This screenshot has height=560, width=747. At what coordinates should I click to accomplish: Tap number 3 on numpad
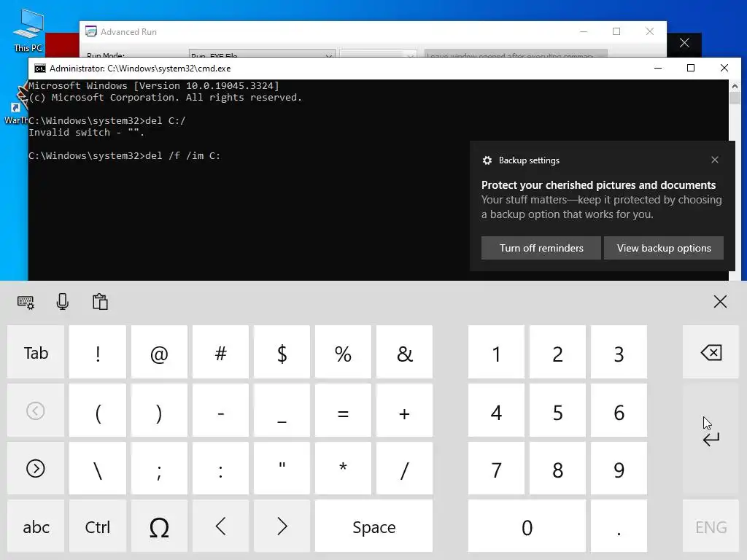pos(619,352)
